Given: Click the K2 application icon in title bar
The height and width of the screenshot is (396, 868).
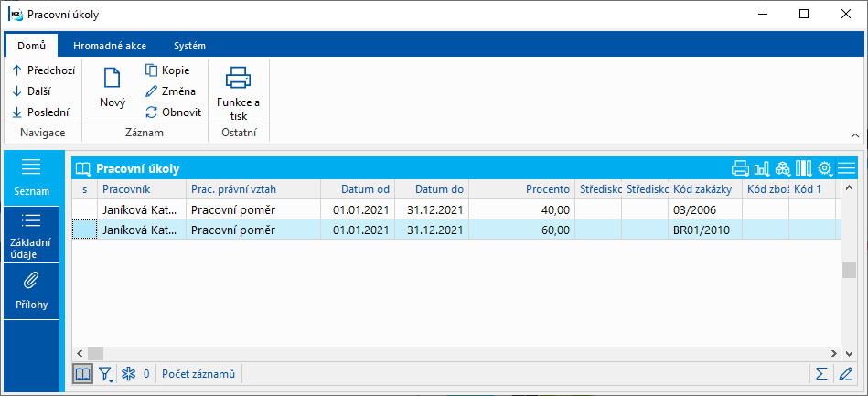Looking at the screenshot, I should [15, 15].
